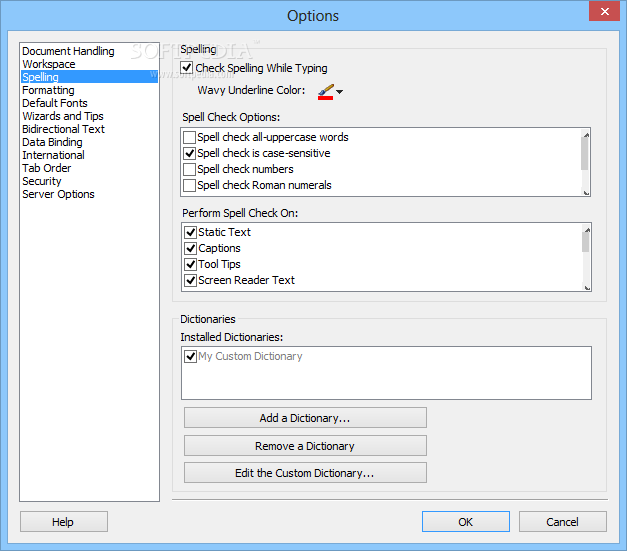Enable Spell check all-uppercase words
627x551 pixels.
pyautogui.click(x=189, y=137)
